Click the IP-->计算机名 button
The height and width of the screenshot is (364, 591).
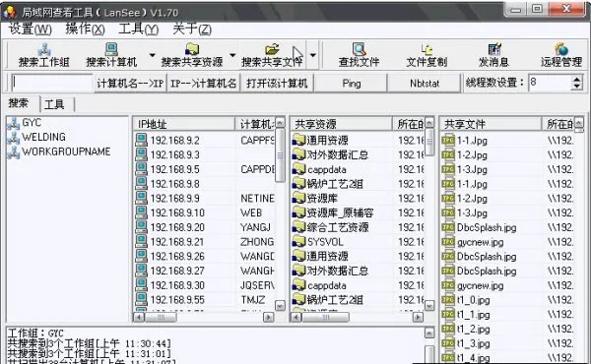click(x=204, y=84)
